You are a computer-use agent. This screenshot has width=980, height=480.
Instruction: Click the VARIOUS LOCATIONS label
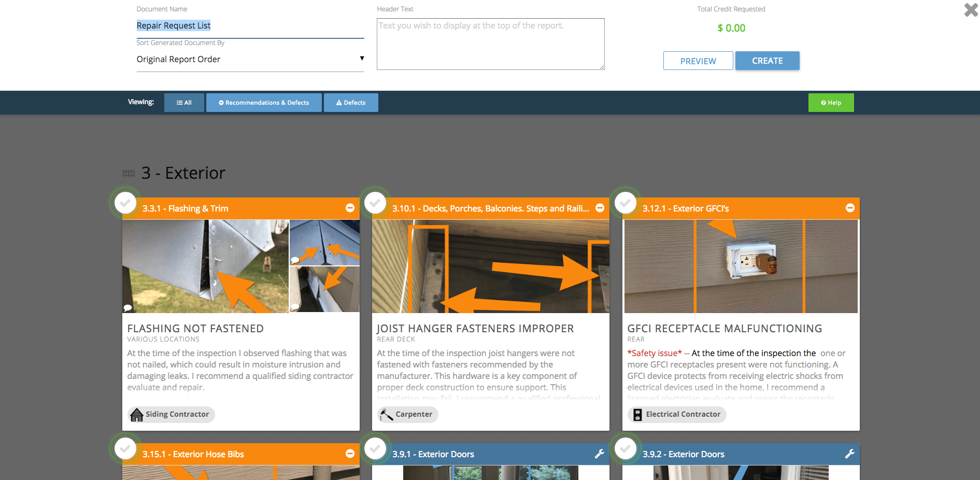click(x=163, y=340)
